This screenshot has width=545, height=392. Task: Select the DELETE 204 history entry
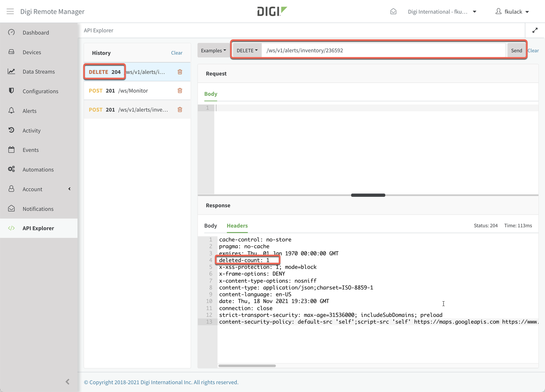click(137, 72)
